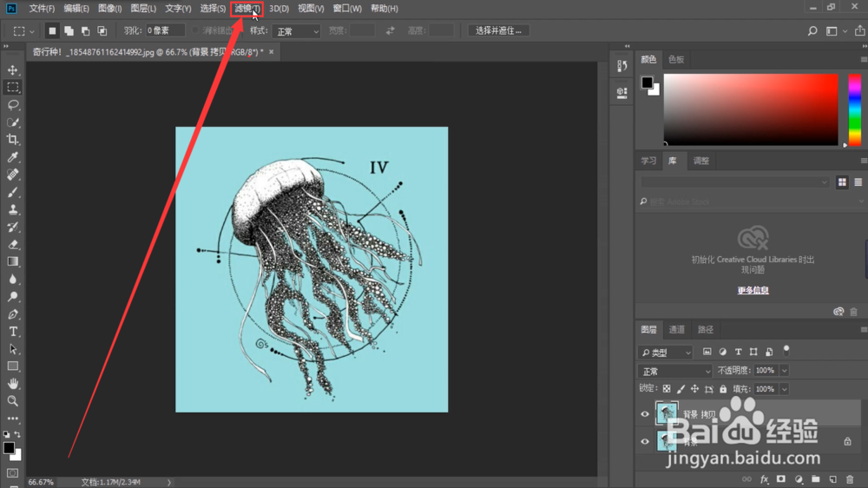
Task: Select the Clone Stamp tool
Action: (x=13, y=209)
